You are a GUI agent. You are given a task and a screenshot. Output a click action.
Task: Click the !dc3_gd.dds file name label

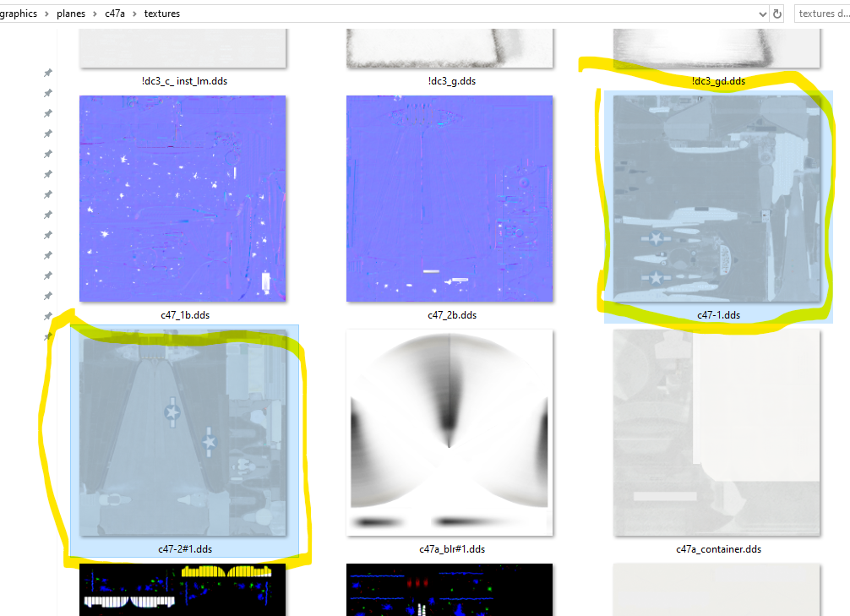pos(718,81)
